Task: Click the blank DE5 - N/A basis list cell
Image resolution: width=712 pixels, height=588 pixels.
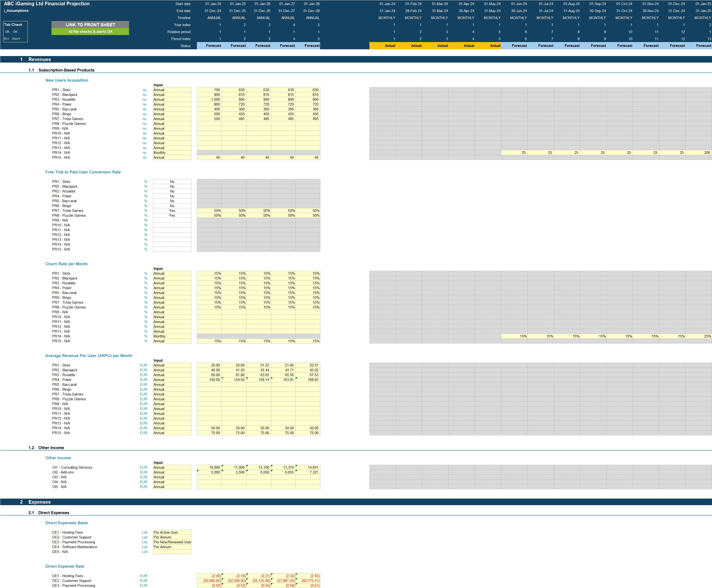Action: pos(172,552)
